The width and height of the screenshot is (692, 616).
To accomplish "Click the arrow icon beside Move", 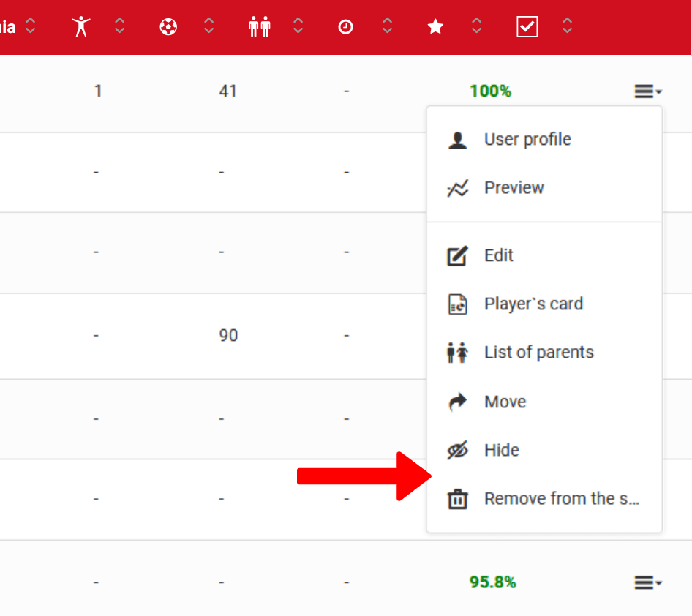I will click(457, 401).
